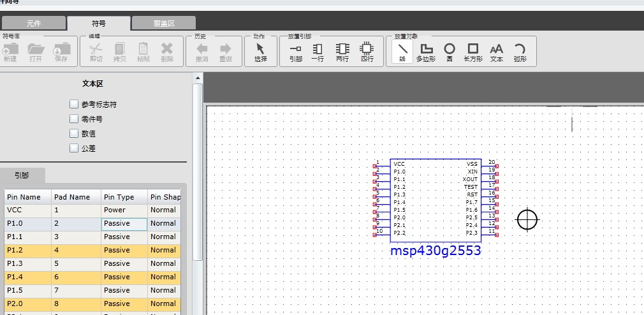Click Pin Shape cell for P1.4 row
Viewport: 644px width, 315px height.
(164, 277)
